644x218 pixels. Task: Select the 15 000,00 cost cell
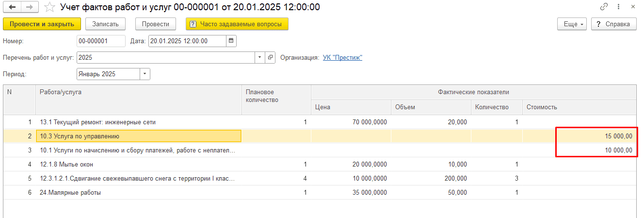click(x=596, y=136)
